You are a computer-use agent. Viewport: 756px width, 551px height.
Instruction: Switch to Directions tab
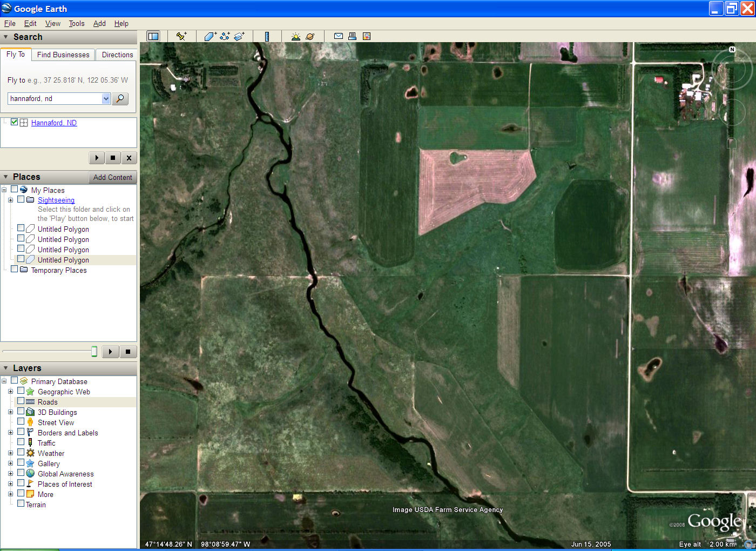pyautogui.click(x=117, y=55)
